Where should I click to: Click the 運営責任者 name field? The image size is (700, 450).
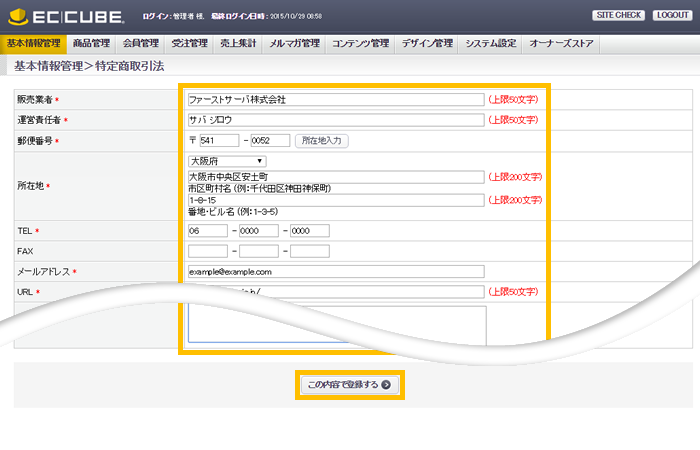tap(336, 120)
